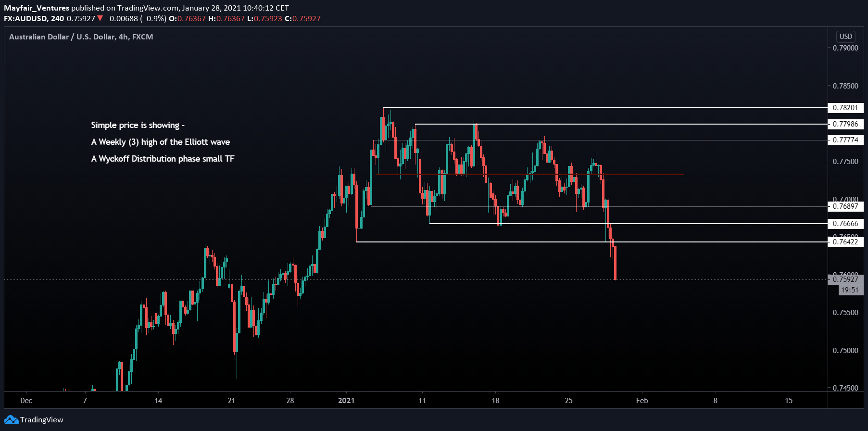Click the 18 date label on the time axis

pos(495,401)
